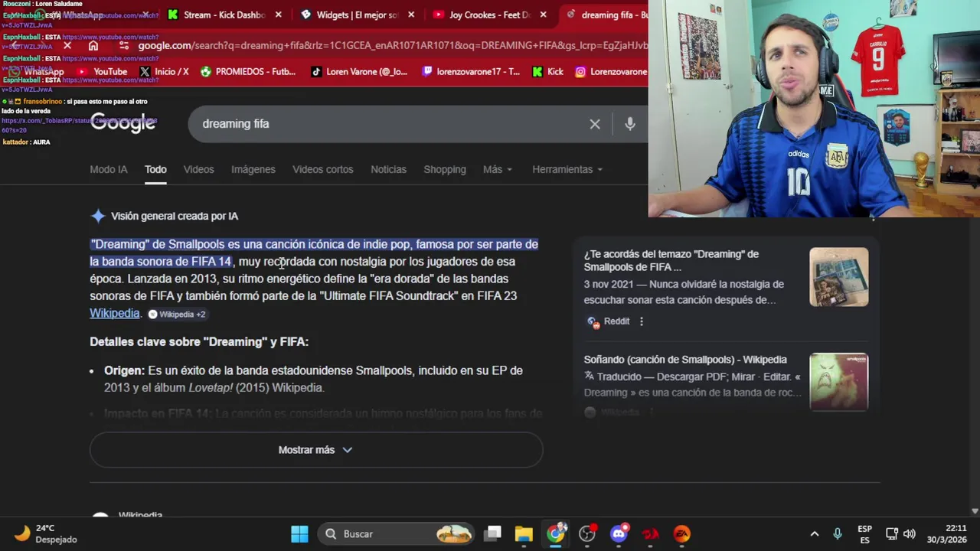
Task: Switch to Imágenes results tab
Action: tap(253, 169)
